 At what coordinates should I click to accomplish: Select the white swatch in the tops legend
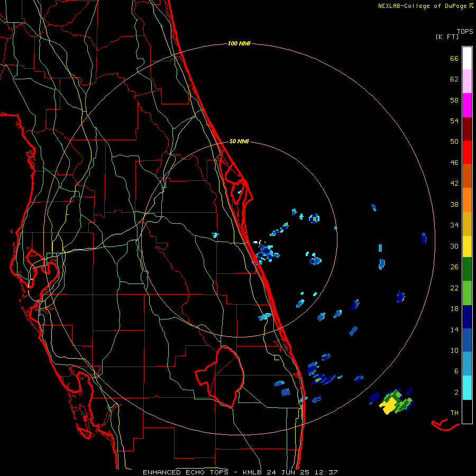pyautogui.click(x=467, y=58)
